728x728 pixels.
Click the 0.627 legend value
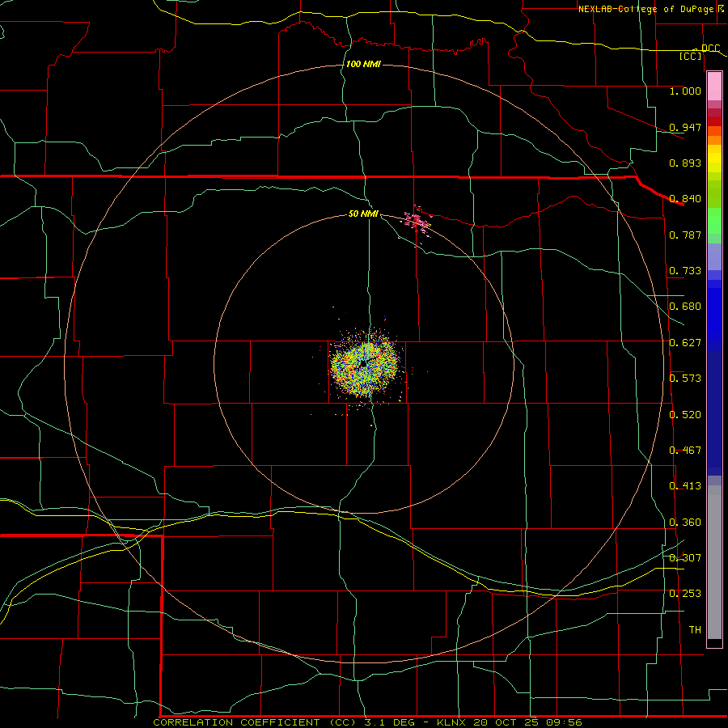coord(685,343)
